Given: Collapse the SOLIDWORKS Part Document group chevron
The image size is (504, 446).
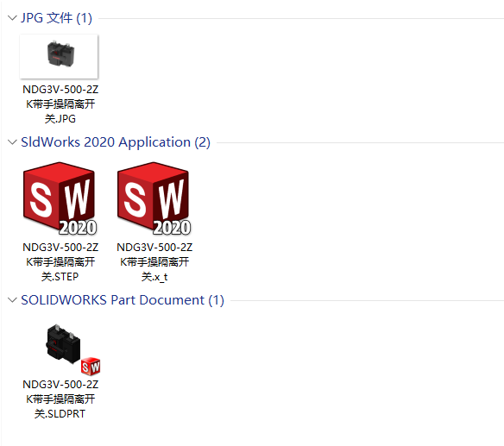Looking at the screenshot, I should tap(12, 300).
